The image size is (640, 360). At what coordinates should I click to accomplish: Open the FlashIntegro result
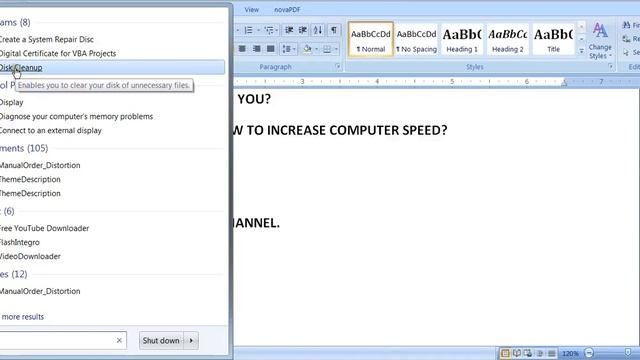click(x=20, y=242)
